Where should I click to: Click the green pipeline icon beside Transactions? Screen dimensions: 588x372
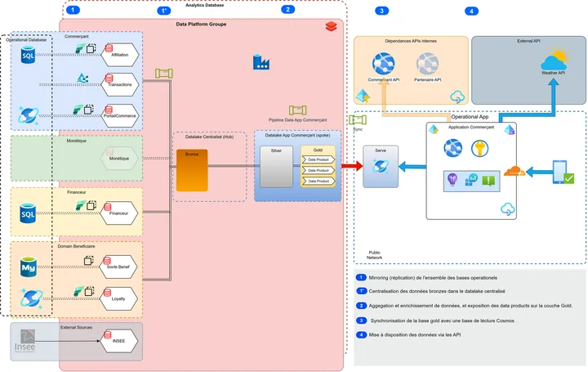pyautogui.click(x=164, y=74)
